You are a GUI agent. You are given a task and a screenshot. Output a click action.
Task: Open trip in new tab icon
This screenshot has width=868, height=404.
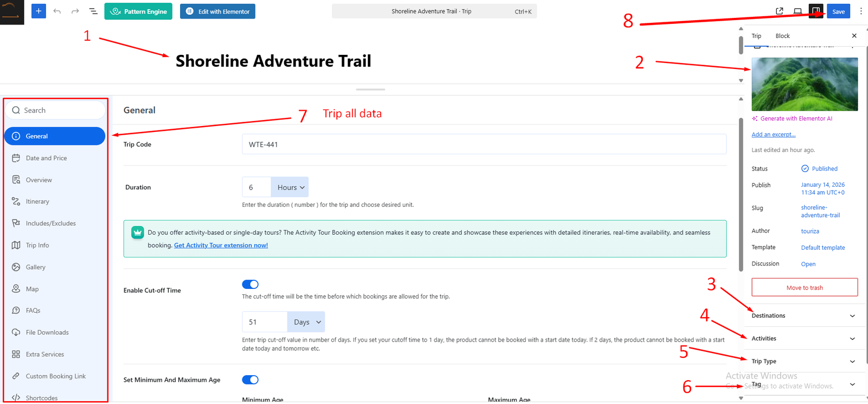click(780, 11)
